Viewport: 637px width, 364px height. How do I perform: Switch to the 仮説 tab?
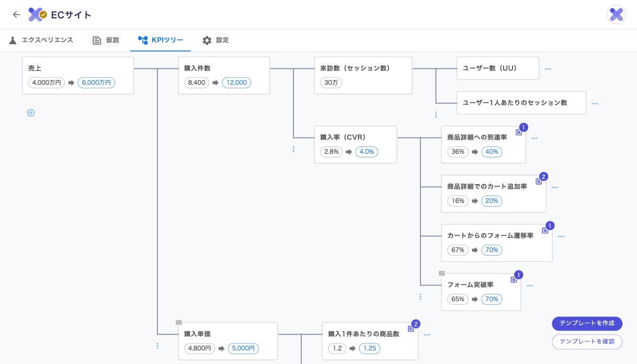(x=106, y=40)
